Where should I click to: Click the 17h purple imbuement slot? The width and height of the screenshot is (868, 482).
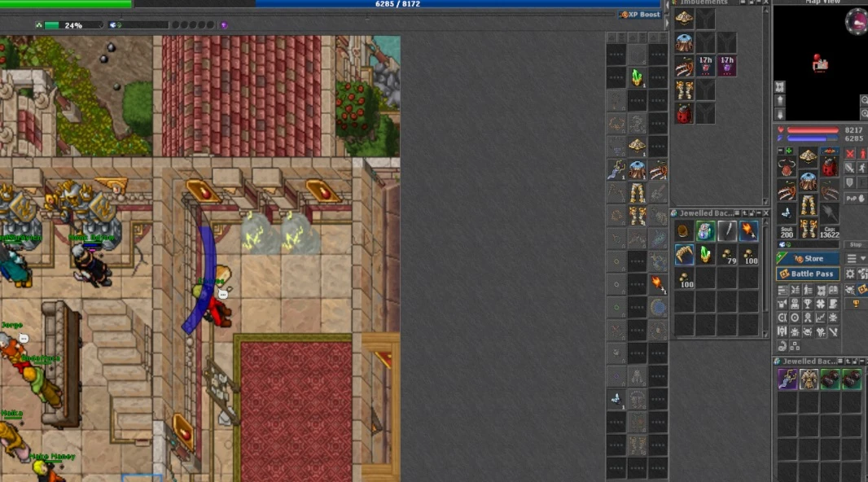click(x=726, y=66)
